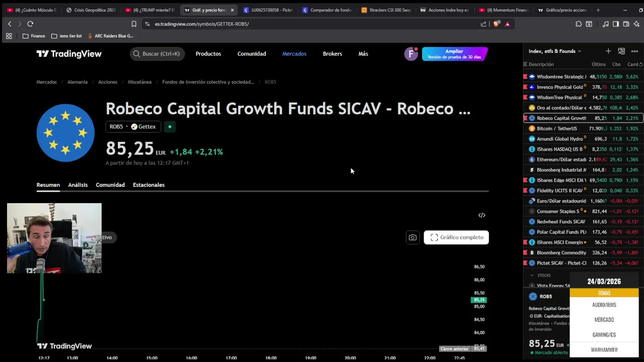This screenshot has height=362, width=644.
Task: Click the share icon in the address bar
Action: (x=484, y=24)
